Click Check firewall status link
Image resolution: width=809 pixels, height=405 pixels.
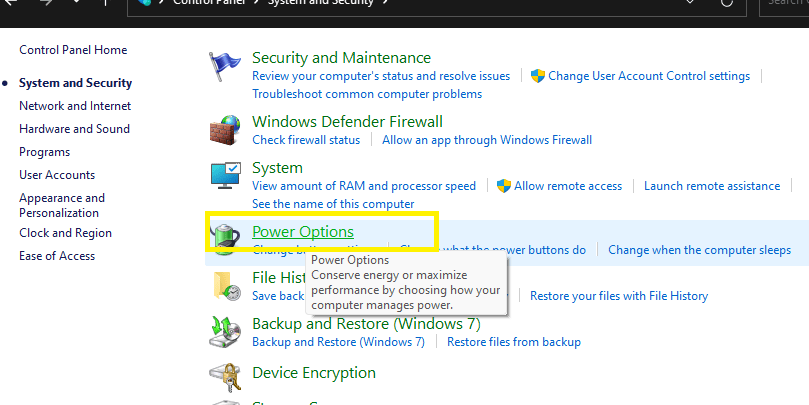(x=306, y=140)
